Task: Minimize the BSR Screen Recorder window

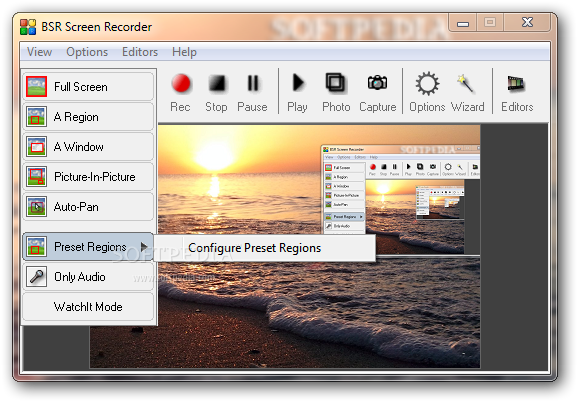Action: [x=463, y=23]
